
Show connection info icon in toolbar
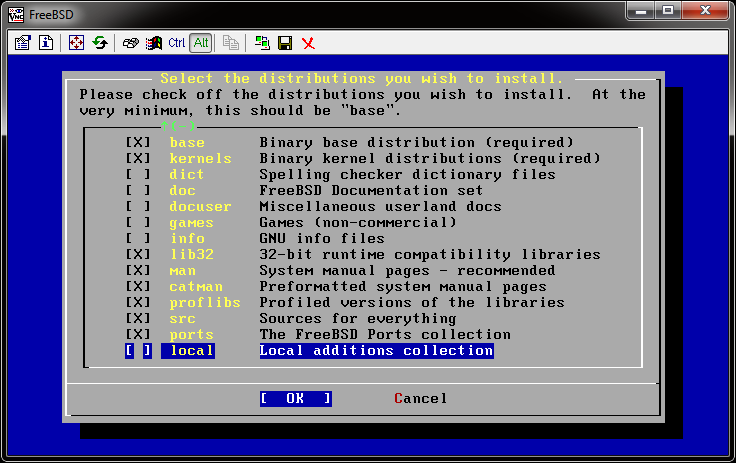[x=46, y=43]
